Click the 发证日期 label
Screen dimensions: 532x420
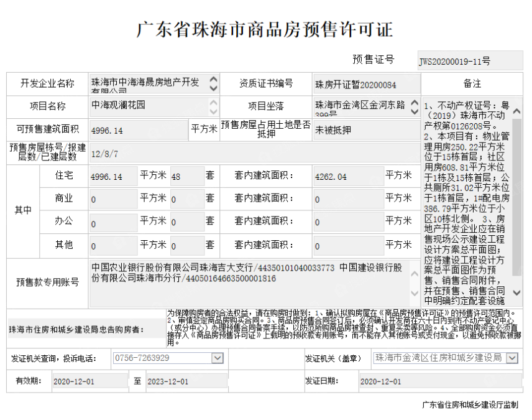[x=322, y=381]
